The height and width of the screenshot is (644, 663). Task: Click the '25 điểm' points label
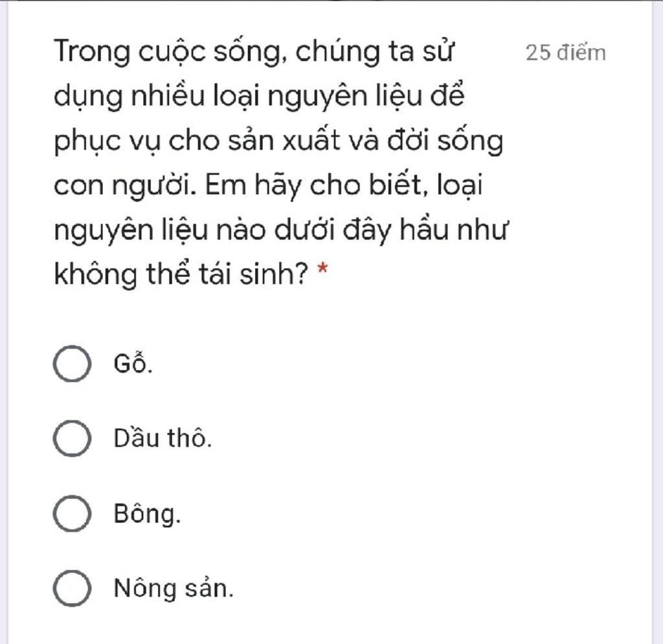coord(566,53)
